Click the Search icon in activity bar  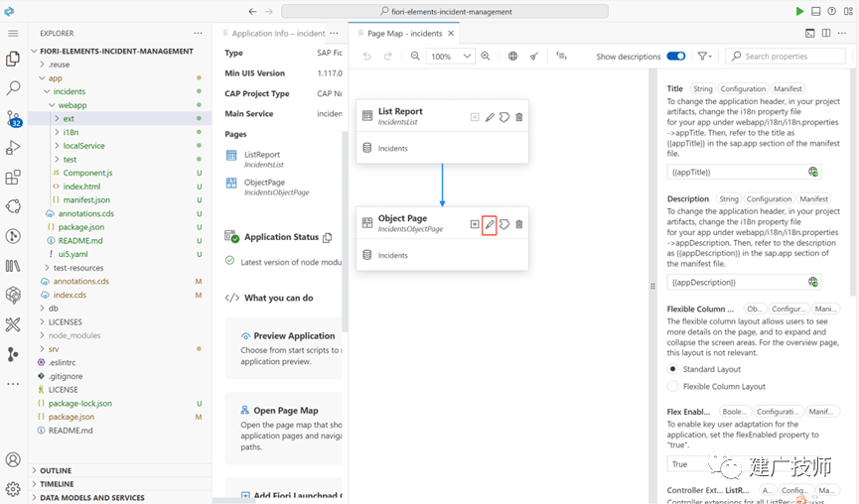[x=13, y=88]
